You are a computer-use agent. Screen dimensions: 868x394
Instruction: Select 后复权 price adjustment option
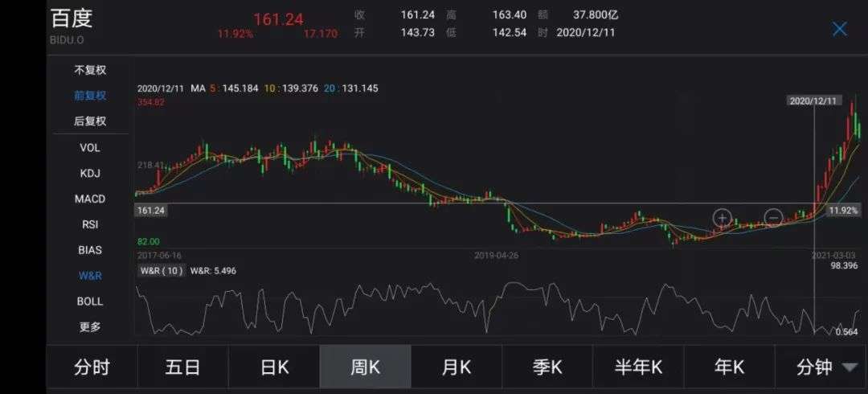(90, 121)
